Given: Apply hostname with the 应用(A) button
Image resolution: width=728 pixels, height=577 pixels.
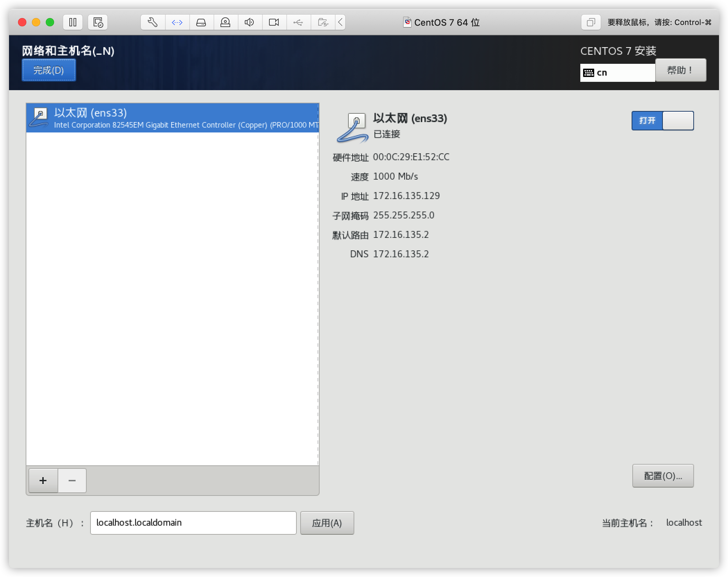Looking at the screenshot, I should point(327,523).
